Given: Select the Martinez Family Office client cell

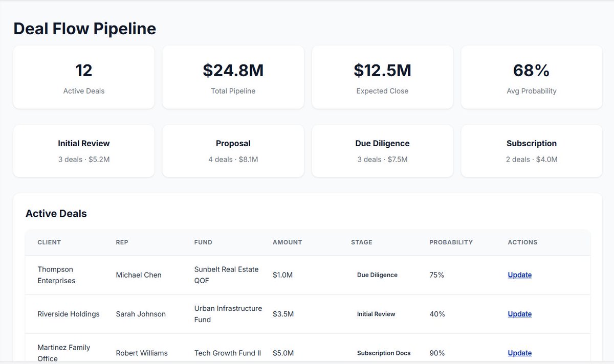Looking at the screenshot, I should (63, 353).
